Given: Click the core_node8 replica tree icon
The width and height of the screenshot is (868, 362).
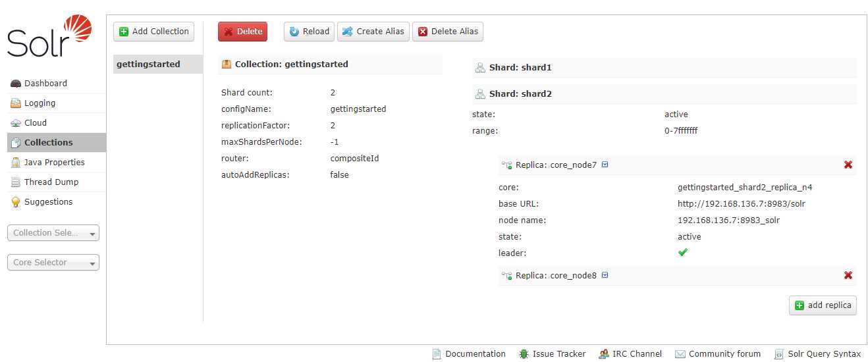Looking at the screenshot, I should (x=506, y=276).
